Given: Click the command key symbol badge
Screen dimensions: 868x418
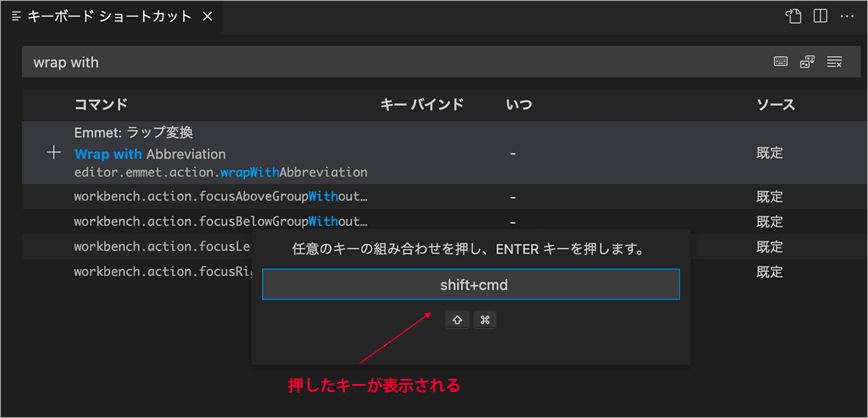Looking at the screenshot, I should point(485,320).
